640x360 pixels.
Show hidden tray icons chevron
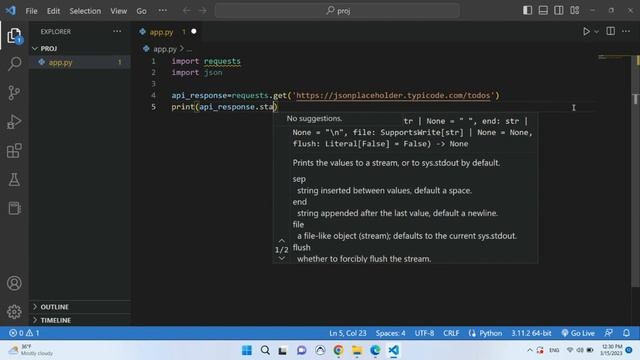point(529,350)
